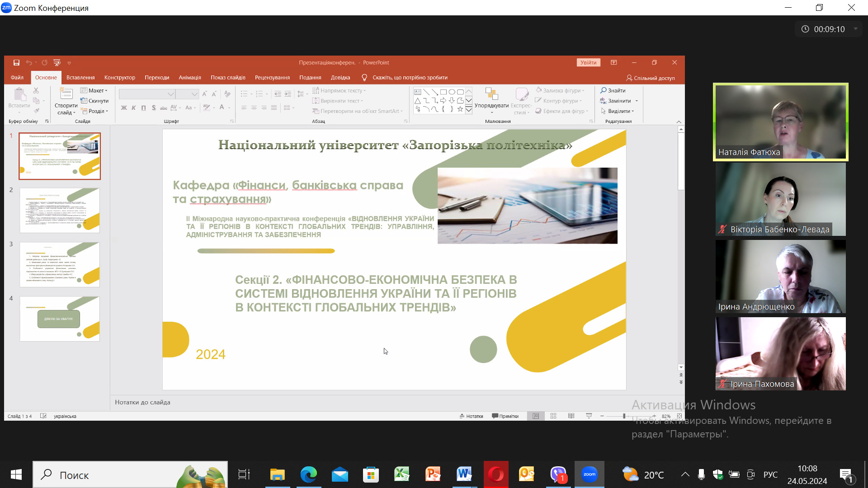This screenshot has width=868, height=488.
Task: Click the zoom slider in status bar
Action: tap(624, 416)
